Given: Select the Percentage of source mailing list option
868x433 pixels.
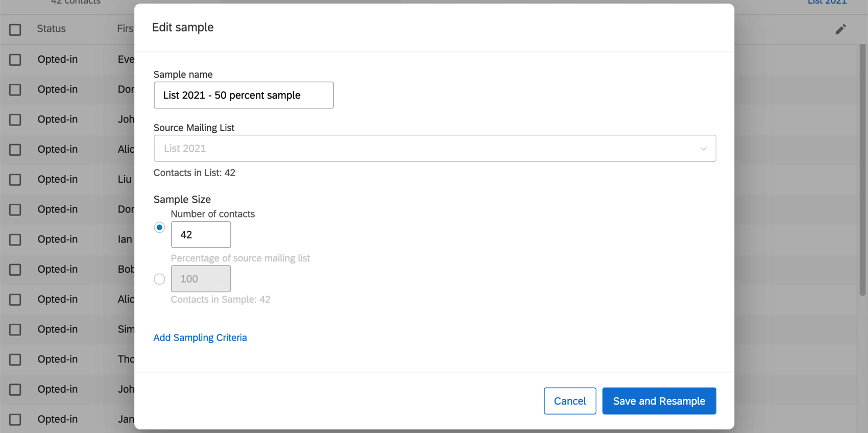Looking at the screenshot, I should 159,279.
